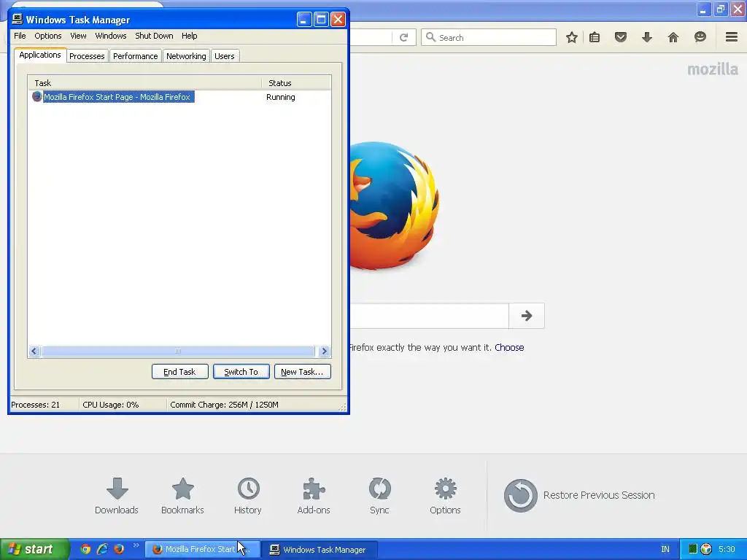Viewport: 747px width, 560px height.
Task: Open Firefox Hello smiley icon
Action: point(700,37)
